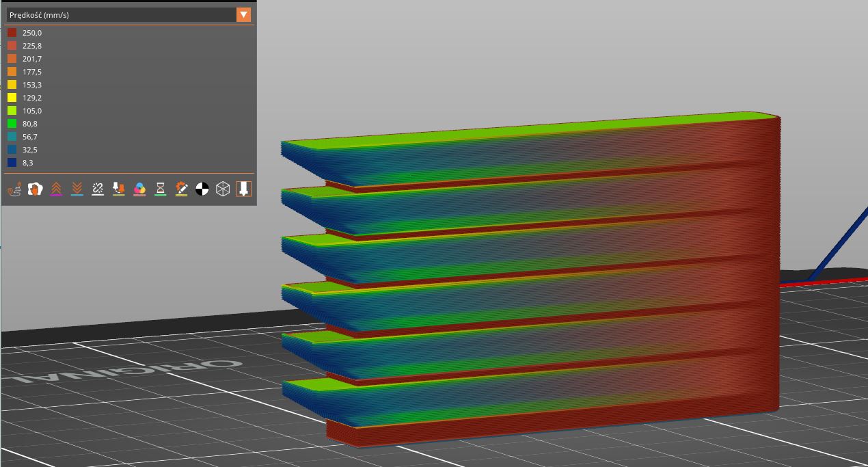Click the 80,8 green legend swatch
This screenshot has height=467, width=868.
[12, 124]
